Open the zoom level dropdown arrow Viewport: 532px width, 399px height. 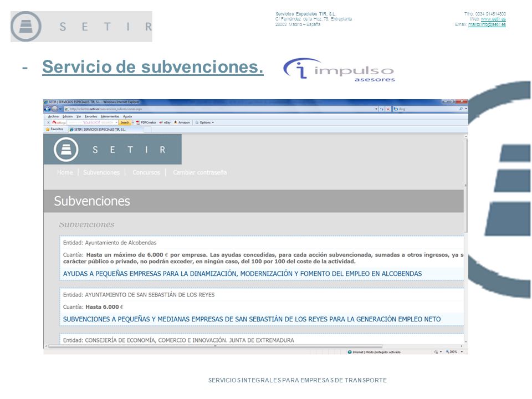(462, 352)
